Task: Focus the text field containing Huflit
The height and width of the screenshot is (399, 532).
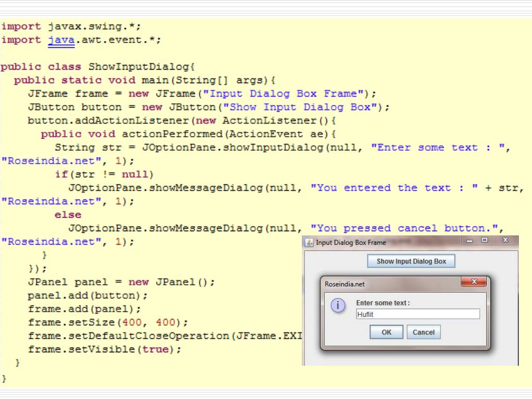Action: [418, 314]
